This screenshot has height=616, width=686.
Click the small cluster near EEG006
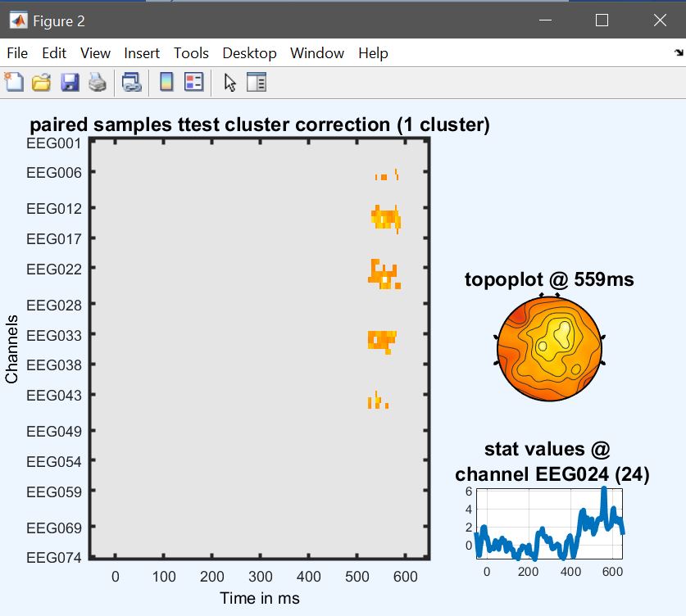[x=387, y=174]
